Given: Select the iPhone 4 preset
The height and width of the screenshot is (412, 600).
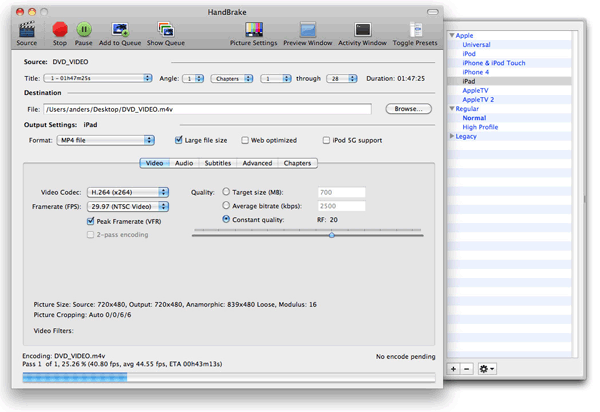Looking at the screenshot, I should click(x=476, y=72).
